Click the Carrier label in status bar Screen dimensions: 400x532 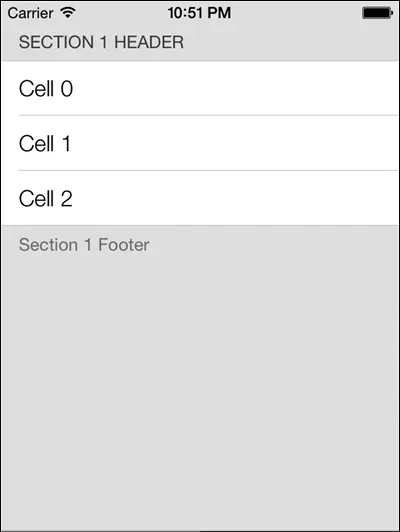pyautogui.click(x=30, y=13)
